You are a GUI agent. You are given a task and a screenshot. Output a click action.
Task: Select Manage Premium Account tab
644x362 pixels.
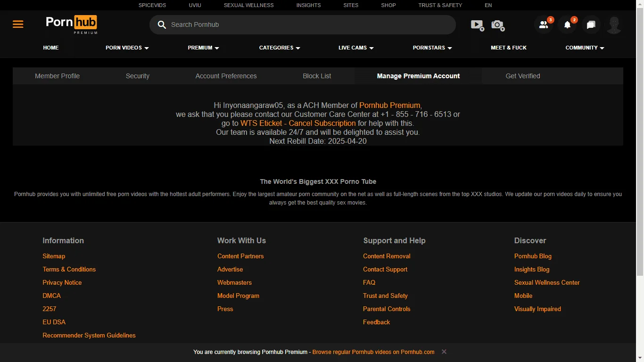(418, 76)
